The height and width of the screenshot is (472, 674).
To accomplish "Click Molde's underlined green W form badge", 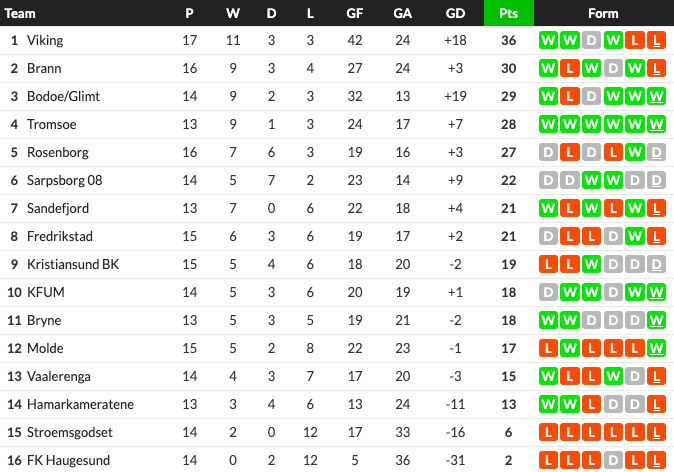I will [656, 348].
